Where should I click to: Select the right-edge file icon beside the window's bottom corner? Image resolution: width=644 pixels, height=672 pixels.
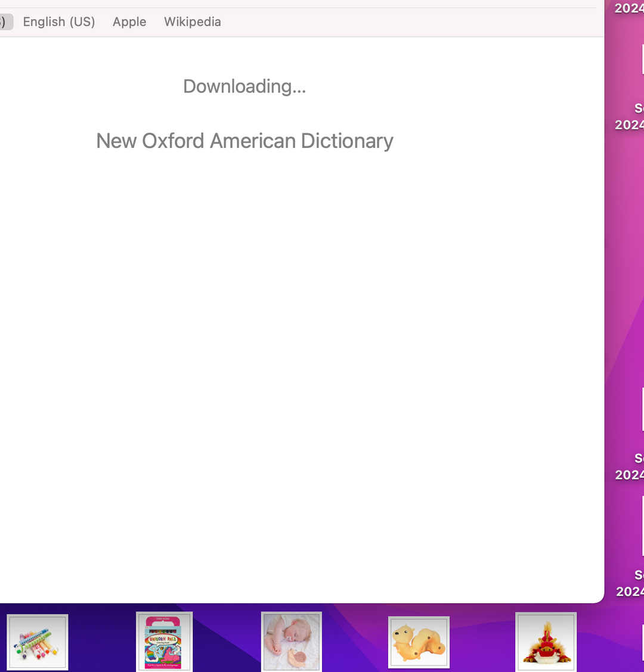pyautogui.click(x=642, y=525)
